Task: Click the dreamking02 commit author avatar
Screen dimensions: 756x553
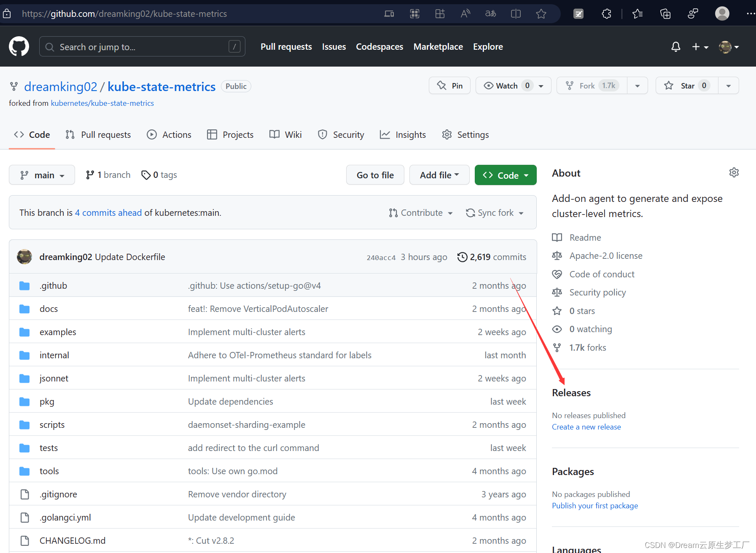Action: 24,257
